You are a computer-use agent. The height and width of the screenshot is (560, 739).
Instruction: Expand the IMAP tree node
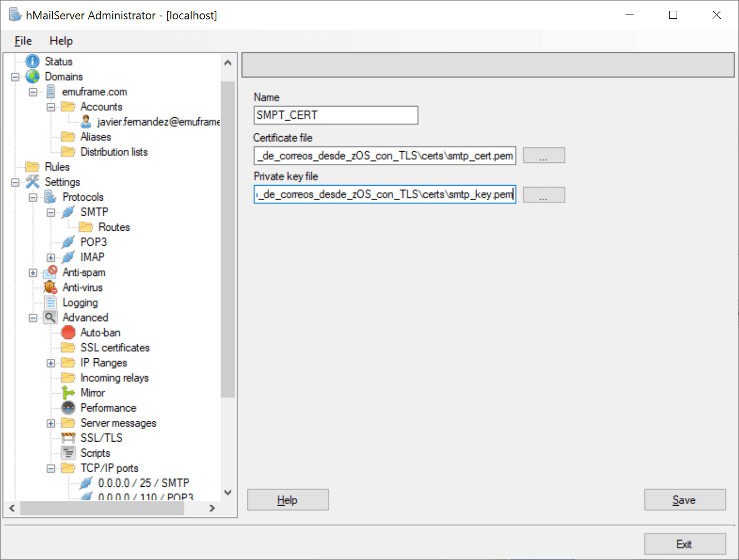(x=51, y=257)
